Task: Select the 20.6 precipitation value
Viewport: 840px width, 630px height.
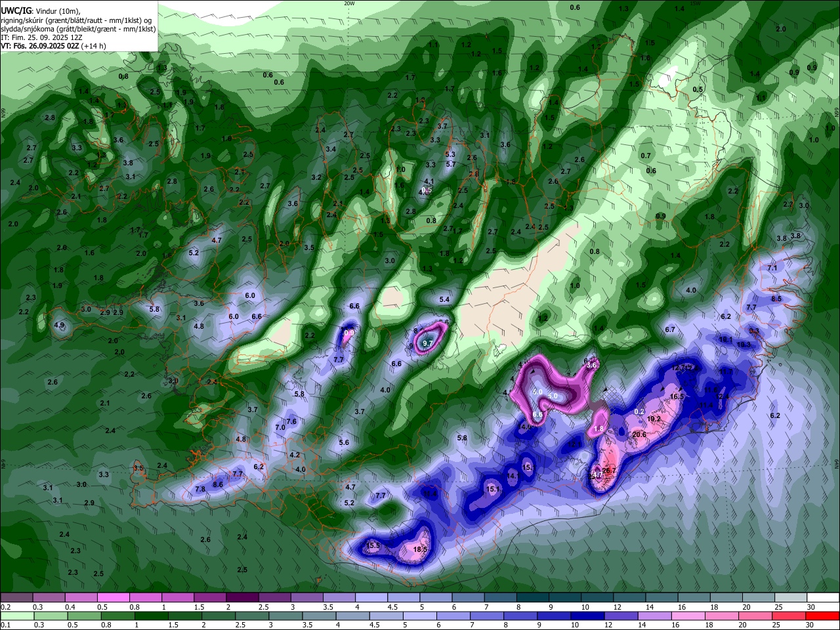Action: (x=639, y=434)
